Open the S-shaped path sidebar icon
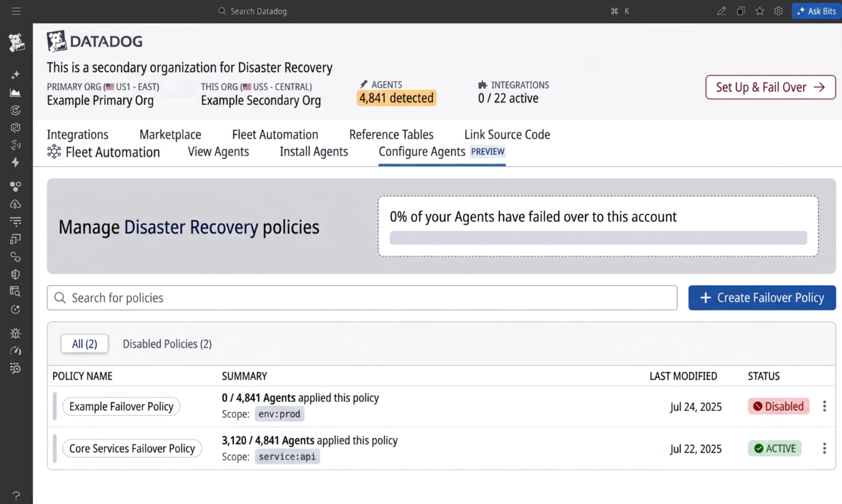842x504 pixels. [15, 257]
